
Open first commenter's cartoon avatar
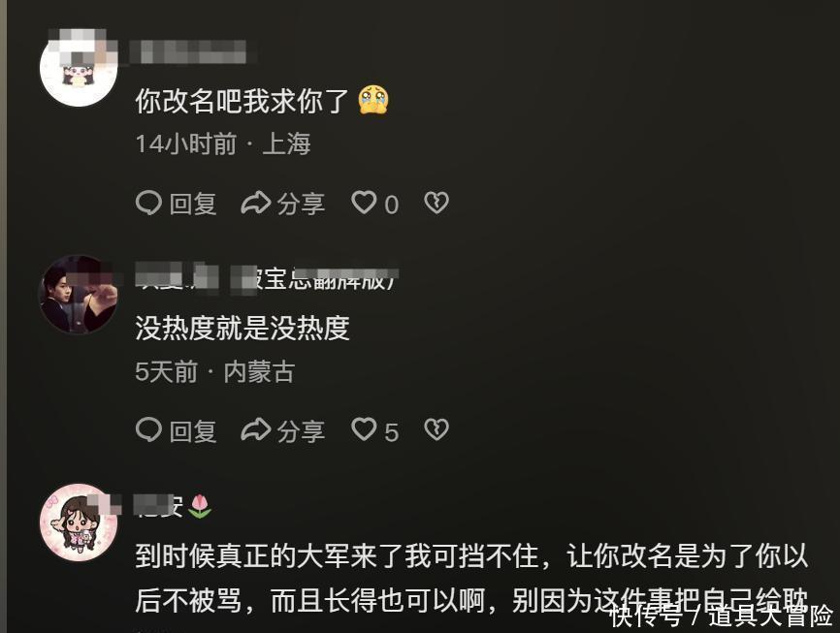pyautogui.click(x=79, y=67)
